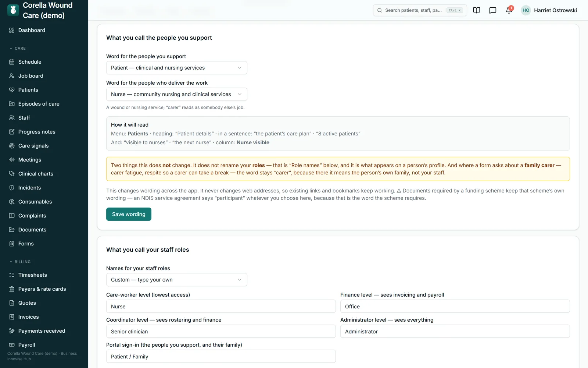Click the Complaints icon
This screenshot has height=368, width=588.
tap(12, 216)
